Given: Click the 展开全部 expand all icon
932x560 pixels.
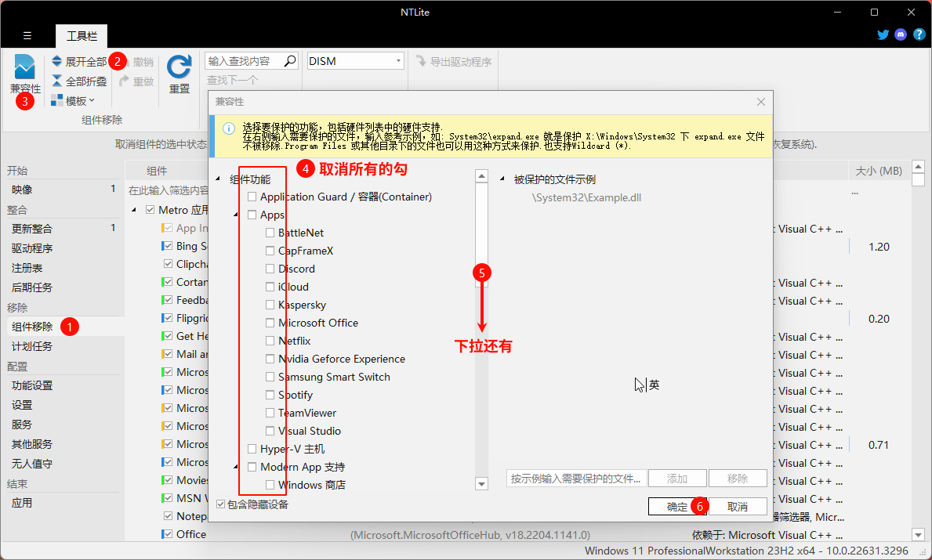Looking at the screenshot, I should point(57,61).
